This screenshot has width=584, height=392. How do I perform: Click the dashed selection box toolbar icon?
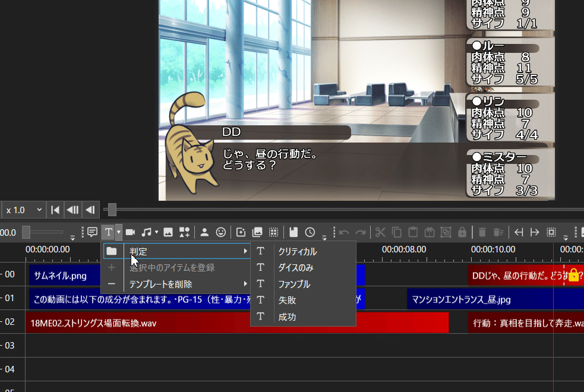pyautogui.click(x=551, y=232)
